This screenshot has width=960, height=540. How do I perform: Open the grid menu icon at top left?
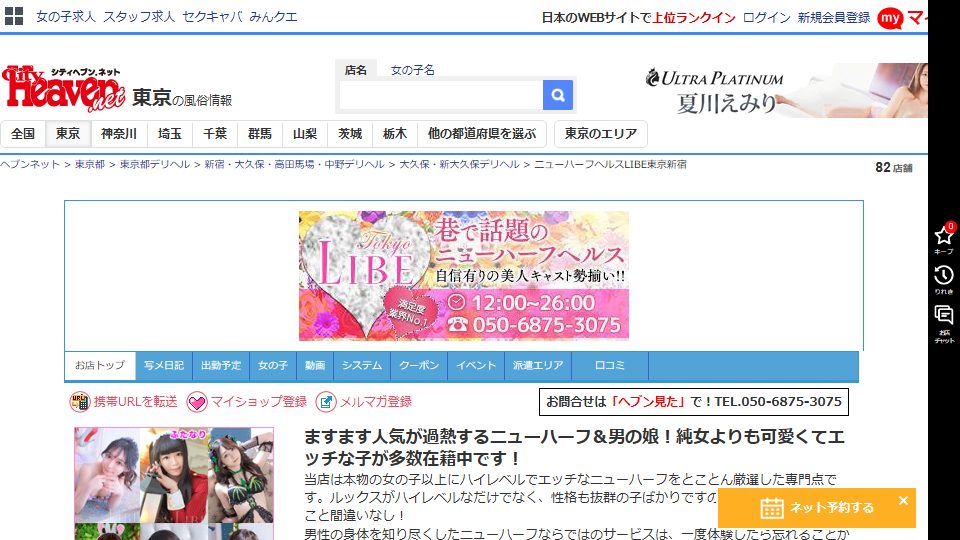(x=13, y=17)
